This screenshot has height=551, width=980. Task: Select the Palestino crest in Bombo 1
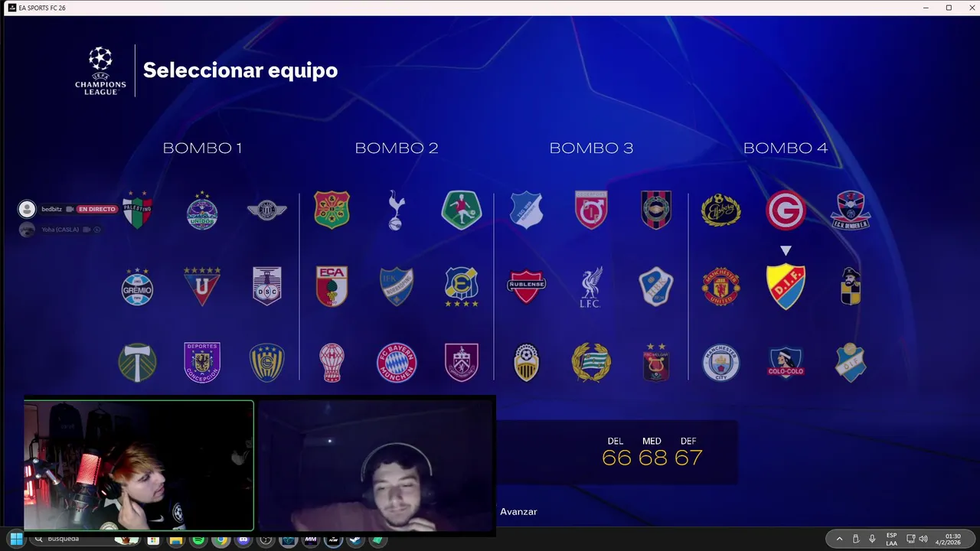point(138,210)
